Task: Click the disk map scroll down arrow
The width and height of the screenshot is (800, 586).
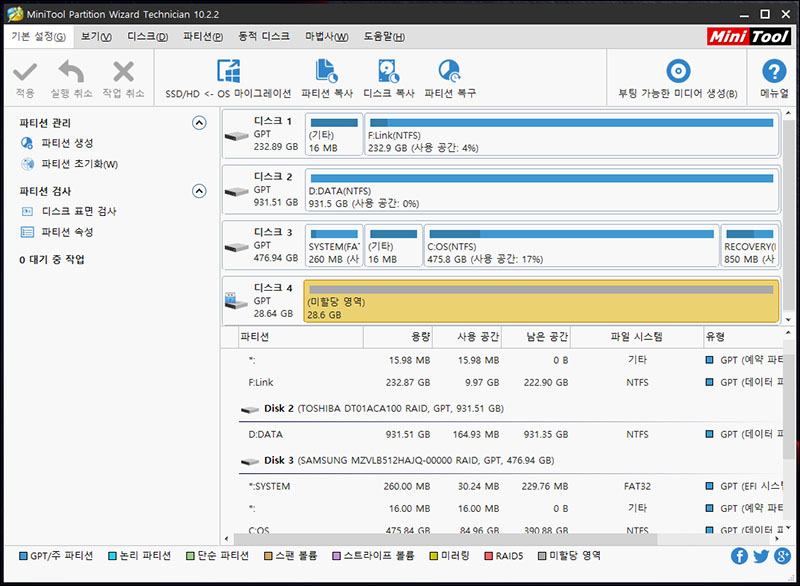Action: (x=788, y=320)
